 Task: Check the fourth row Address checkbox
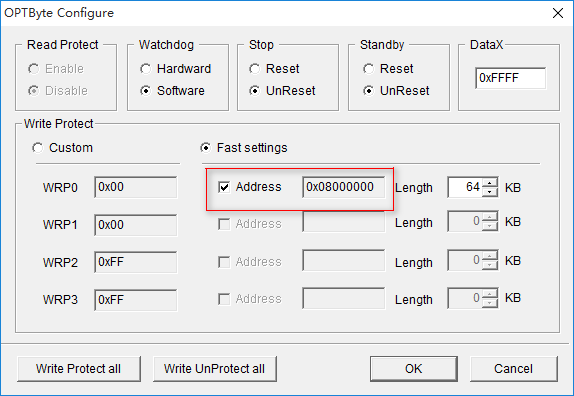224,299
